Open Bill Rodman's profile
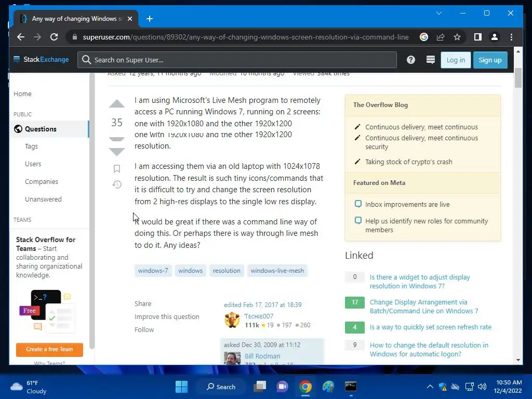Screen dimensions: 532x399 click(262, 356)
